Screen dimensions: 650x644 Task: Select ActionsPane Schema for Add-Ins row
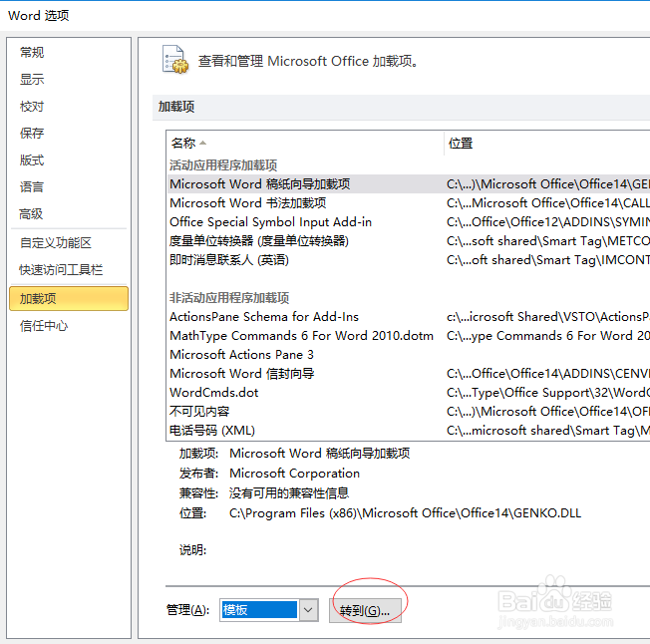tap(409, 317)
